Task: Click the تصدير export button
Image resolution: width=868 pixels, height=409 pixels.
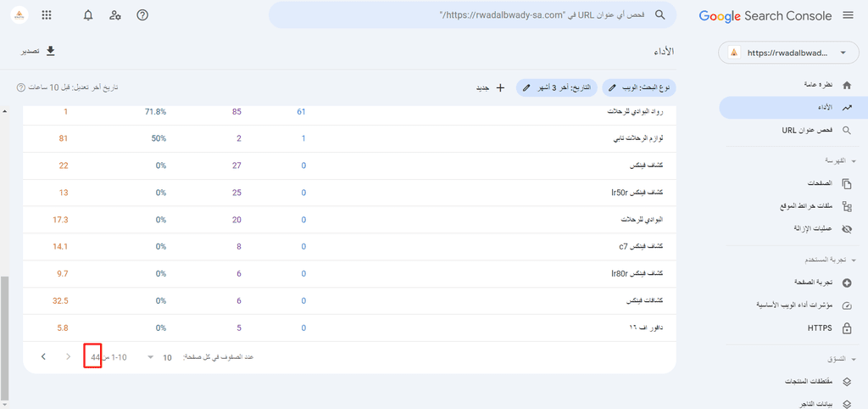Action: (x=38, y=51)
